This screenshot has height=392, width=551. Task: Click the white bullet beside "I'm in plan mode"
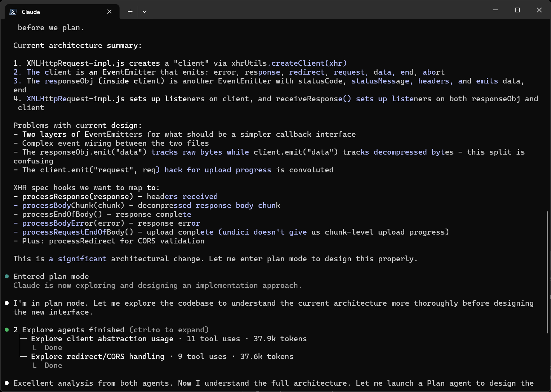pos(6,302)
